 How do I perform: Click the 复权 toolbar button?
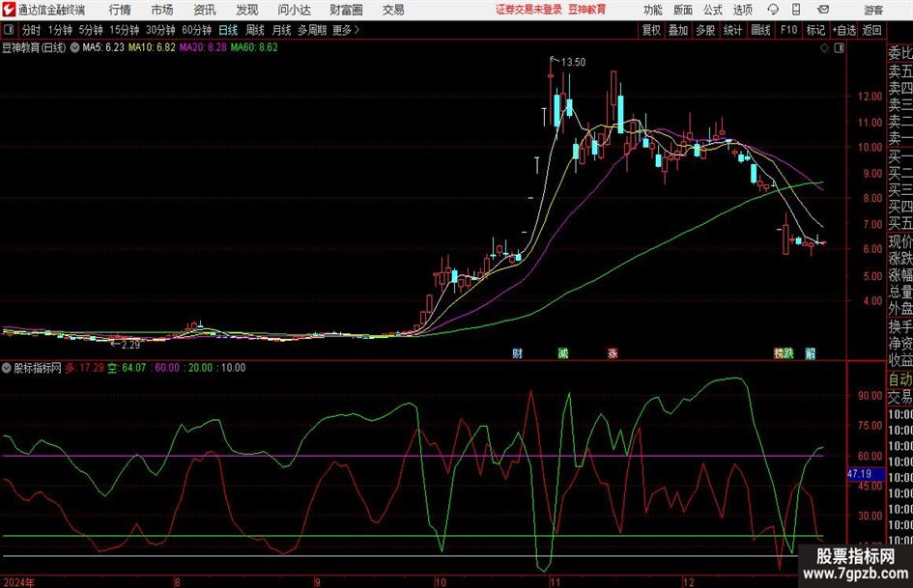click(651, 30)
